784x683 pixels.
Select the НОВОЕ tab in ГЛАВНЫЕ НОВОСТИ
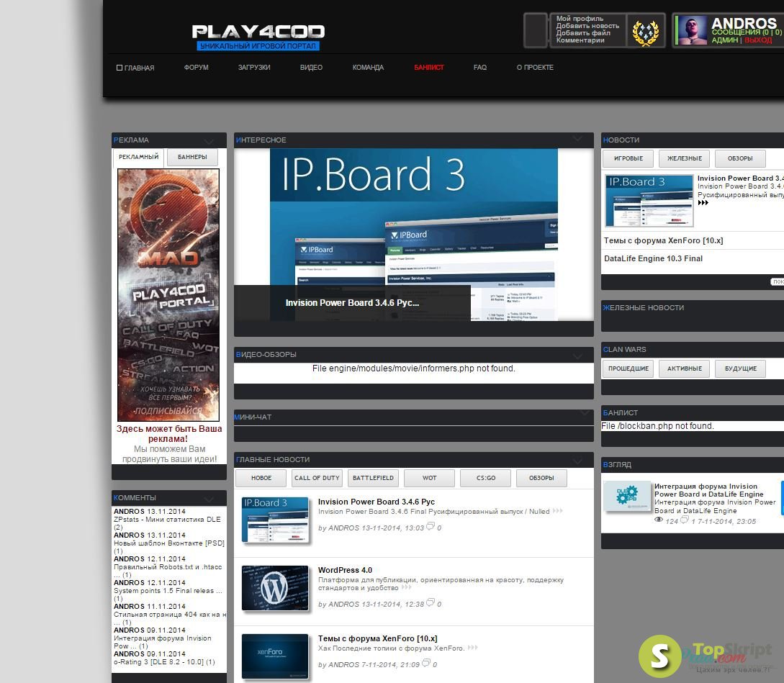261,478
